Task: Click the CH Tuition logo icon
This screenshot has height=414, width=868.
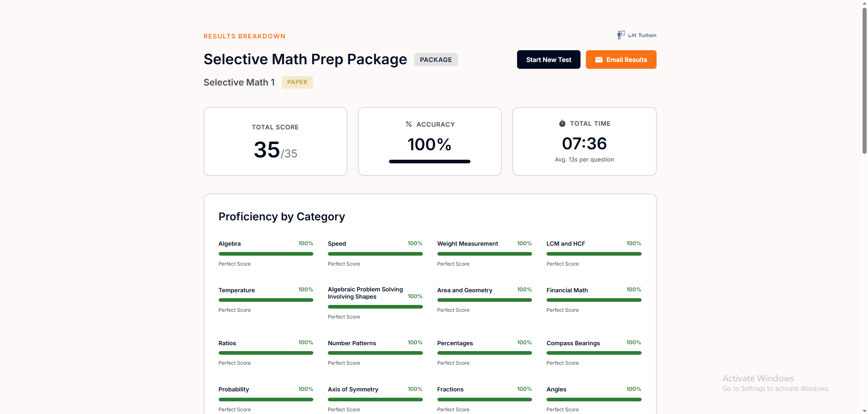Action: [x=621, y=35]
